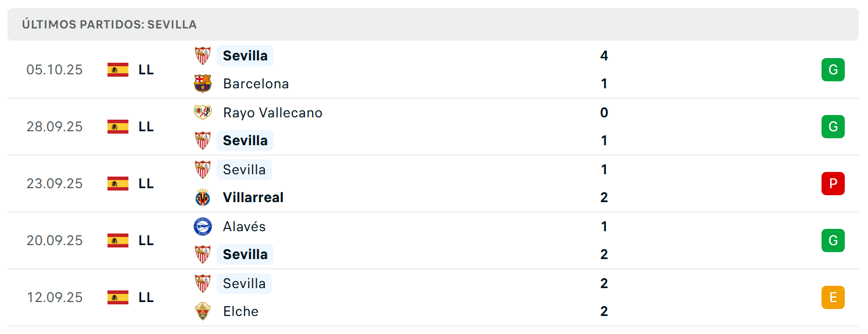
Task: Click the Últimos Partidos: Sevilla header
Action: click(x=109, y=24)
